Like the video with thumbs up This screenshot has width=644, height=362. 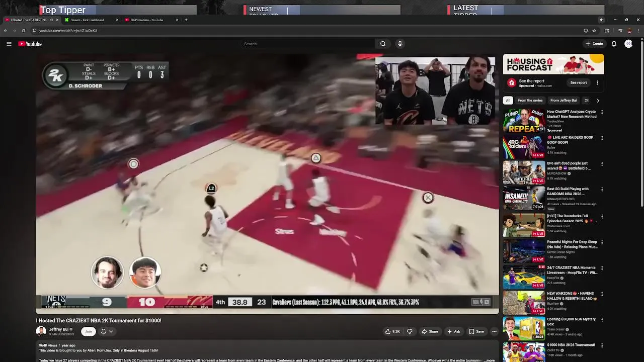392,331
